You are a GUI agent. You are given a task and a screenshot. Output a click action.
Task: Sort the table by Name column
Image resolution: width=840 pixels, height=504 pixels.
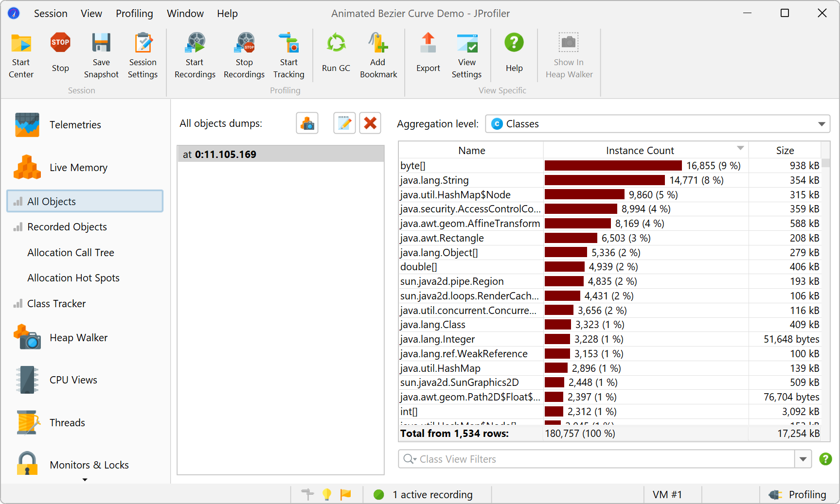[471, 151]
